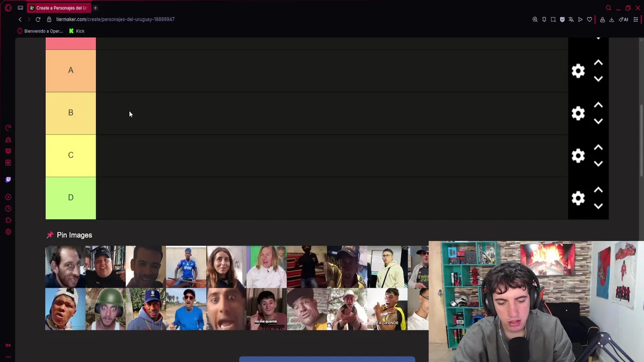Select the 'TA GRANDE' thumbnail
The width and height of the screenshot is (644, 362).
tap(387, 309)
